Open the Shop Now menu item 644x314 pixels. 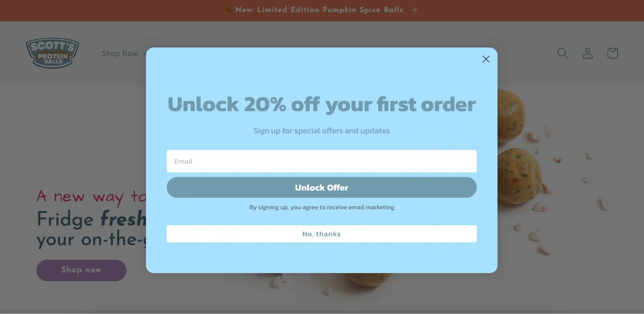[x=120, y=54]
